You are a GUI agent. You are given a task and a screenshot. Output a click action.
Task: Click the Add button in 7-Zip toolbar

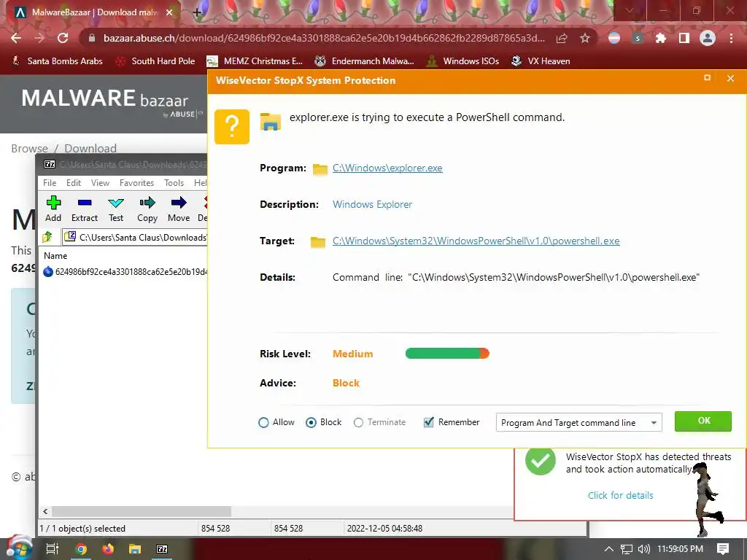pyautogui.click(x=53, y=209)
